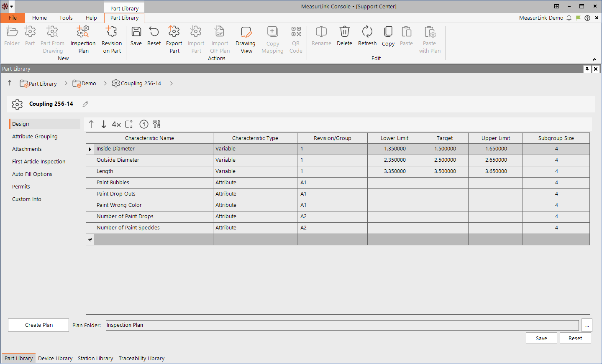Click the Copy icon in the ribbon
This screenshot has height=364, width=602.
pyautogui.click(x=388, y=32)
